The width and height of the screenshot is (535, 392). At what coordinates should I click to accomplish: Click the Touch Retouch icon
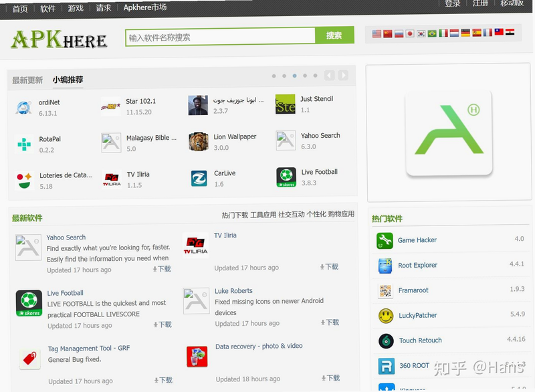point(387,340)
